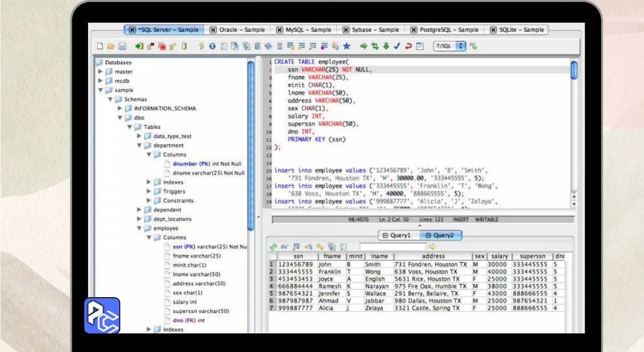
Task: Click the SQL editor vertical scrollbar
Action: tap(574, 70)
